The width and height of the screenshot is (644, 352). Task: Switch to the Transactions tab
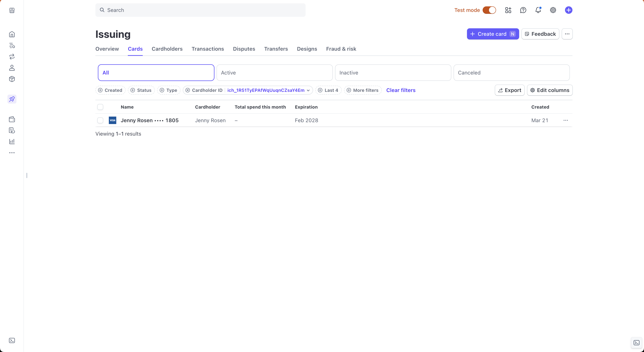(x=208, y=49)
